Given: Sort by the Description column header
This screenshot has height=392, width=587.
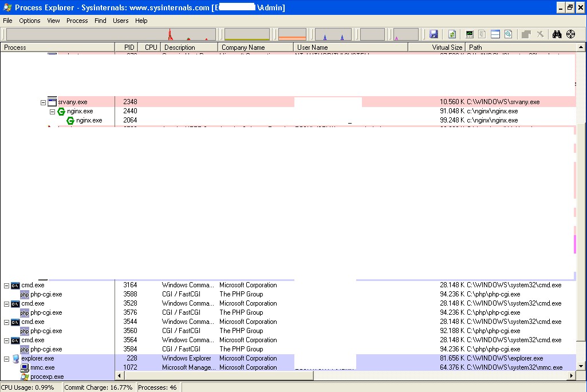Looking at the screenshot, I should tap(190, 47).
